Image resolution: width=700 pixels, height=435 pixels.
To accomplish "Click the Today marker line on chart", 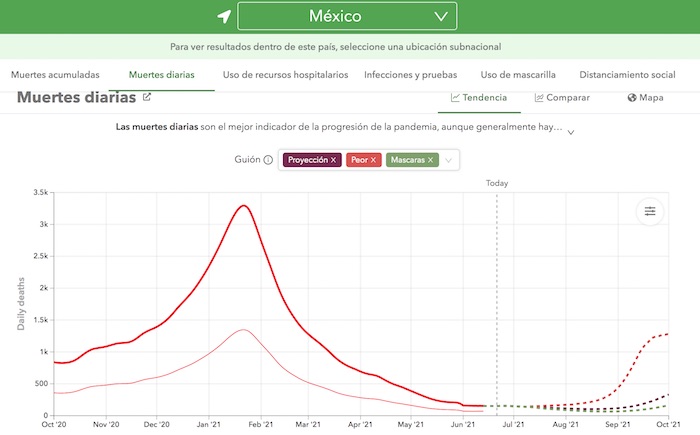I will point(497,300).
